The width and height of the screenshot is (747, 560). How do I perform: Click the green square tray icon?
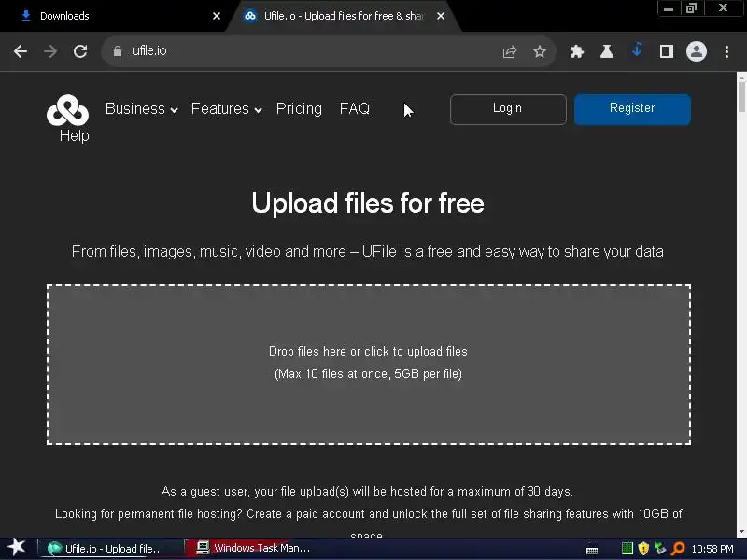(x=627, y=549)
